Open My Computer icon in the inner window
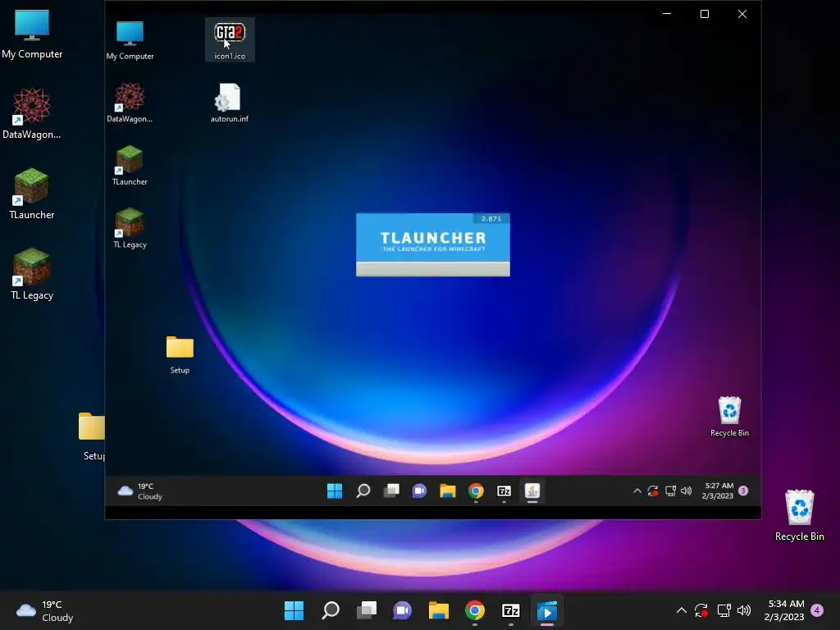 pos(130,40)
